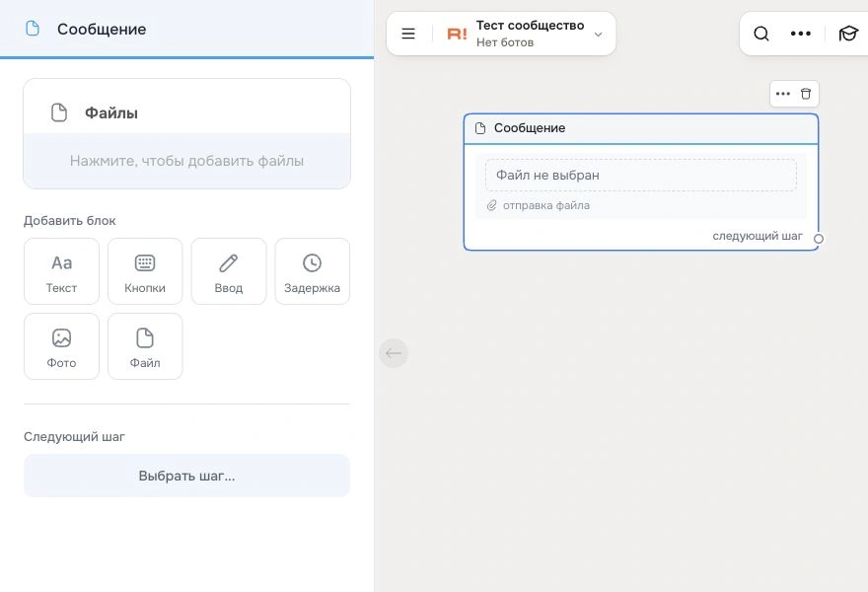Image resolution: width=868 pixels, height=592 pixels.
Task: Open the Выбрать шаг... selector
Action: [x=186, y=476]
